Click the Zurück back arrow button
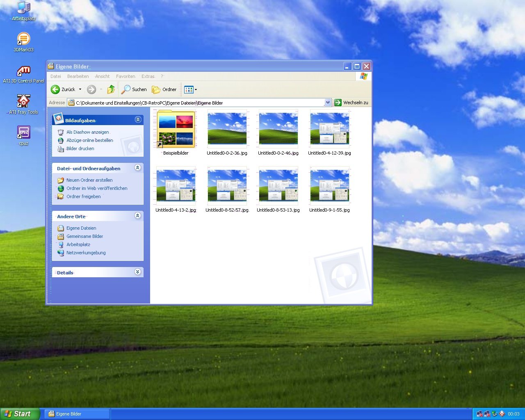The height and width of the screenshot is (420, 525). (63, 89)
